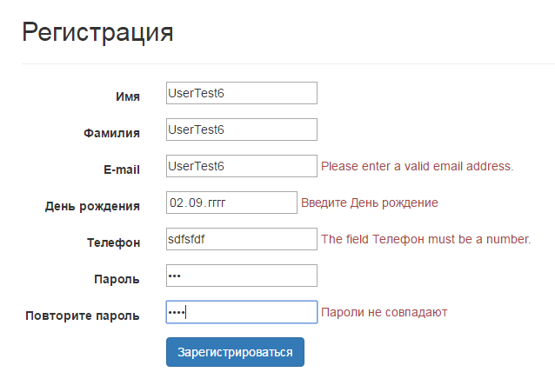Focus the Телефон input containing sdfsfdf

242,239
